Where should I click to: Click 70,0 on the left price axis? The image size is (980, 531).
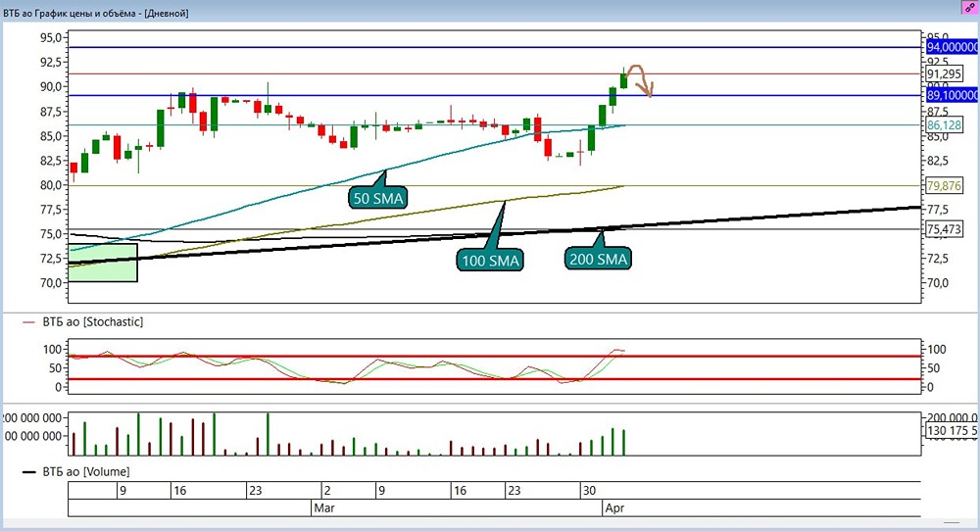point(51,283)
